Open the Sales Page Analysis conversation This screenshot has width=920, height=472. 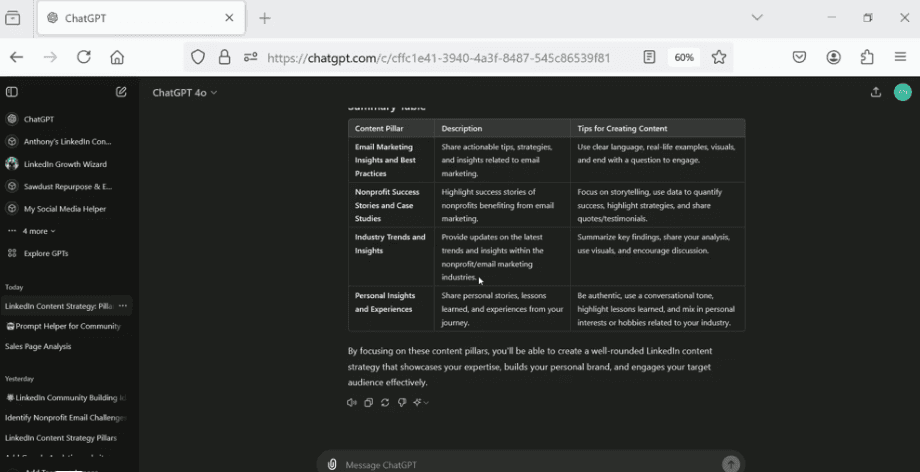(x=38, y=346)
